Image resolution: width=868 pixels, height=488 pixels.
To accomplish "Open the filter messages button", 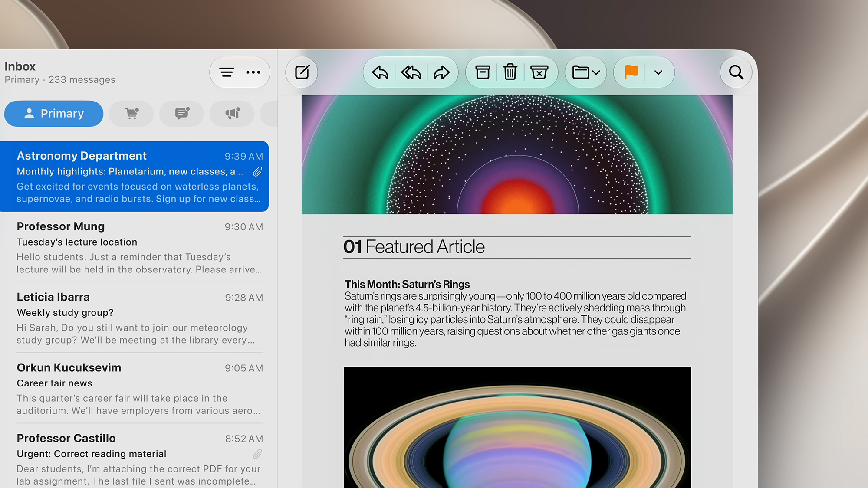I will (x=227, y=72).
